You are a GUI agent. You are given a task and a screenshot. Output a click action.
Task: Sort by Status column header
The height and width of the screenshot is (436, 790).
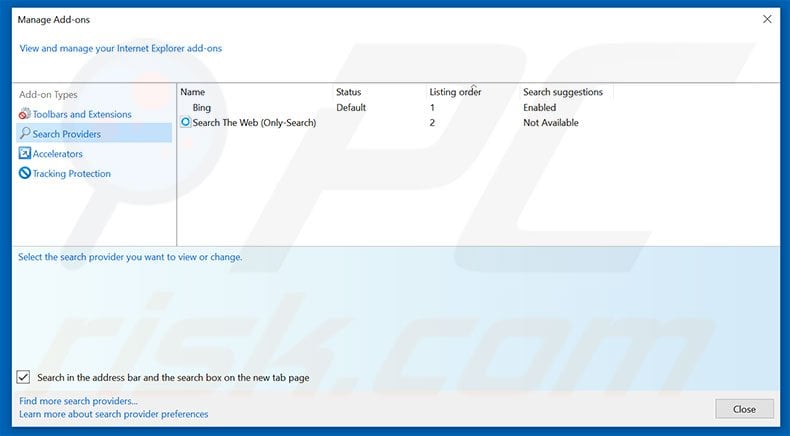click(349, 92)
